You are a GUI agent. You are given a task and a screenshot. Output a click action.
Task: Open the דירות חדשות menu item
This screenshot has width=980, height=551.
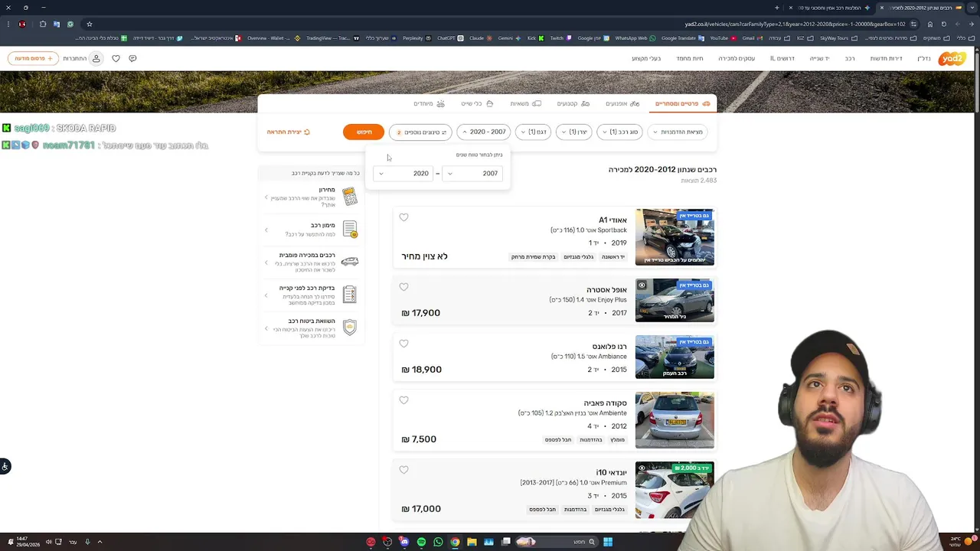[x=886, y=58]
